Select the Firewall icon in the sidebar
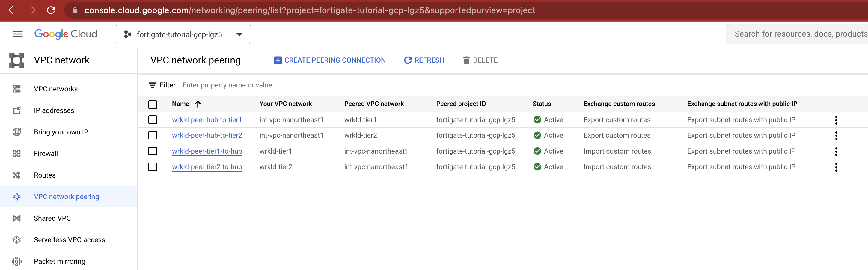868x270 pixels. pyautogui.click(x=17, y=153)
